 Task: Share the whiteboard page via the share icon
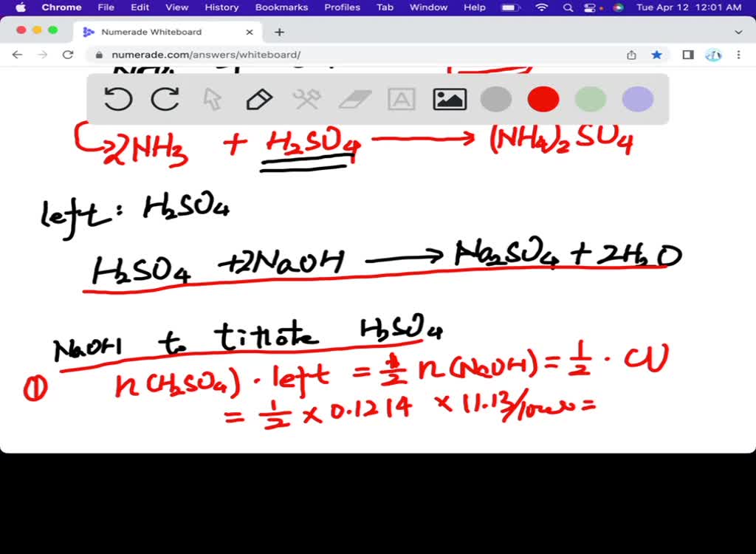pyautogui.click(x=631, y=54)
